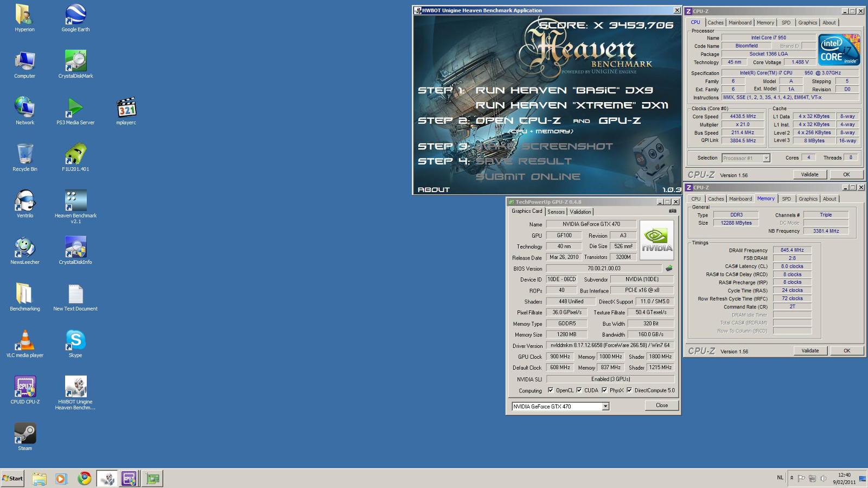868x488 pixels.
Task: Click RUN HEAVEN "BASIC" DX9 in HWBOT app
Action: [564, 90]
